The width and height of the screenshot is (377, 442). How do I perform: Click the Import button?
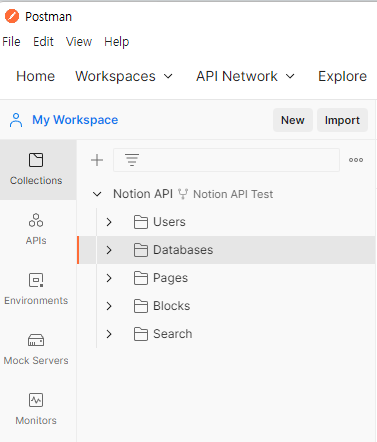pyautogui.click(x=342, y=120)
